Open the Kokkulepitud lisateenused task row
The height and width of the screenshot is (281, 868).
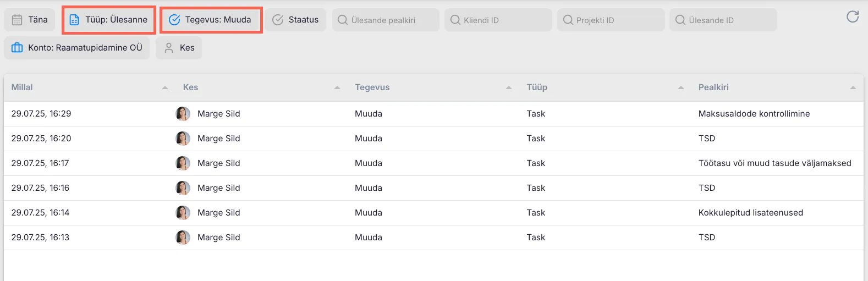pyautogui.click(x=750, y=213)
